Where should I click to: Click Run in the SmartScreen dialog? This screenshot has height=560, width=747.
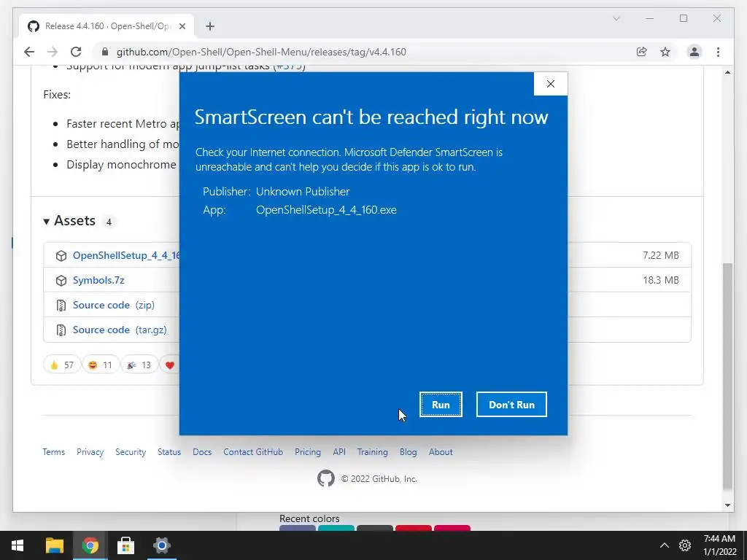(441, 404)
